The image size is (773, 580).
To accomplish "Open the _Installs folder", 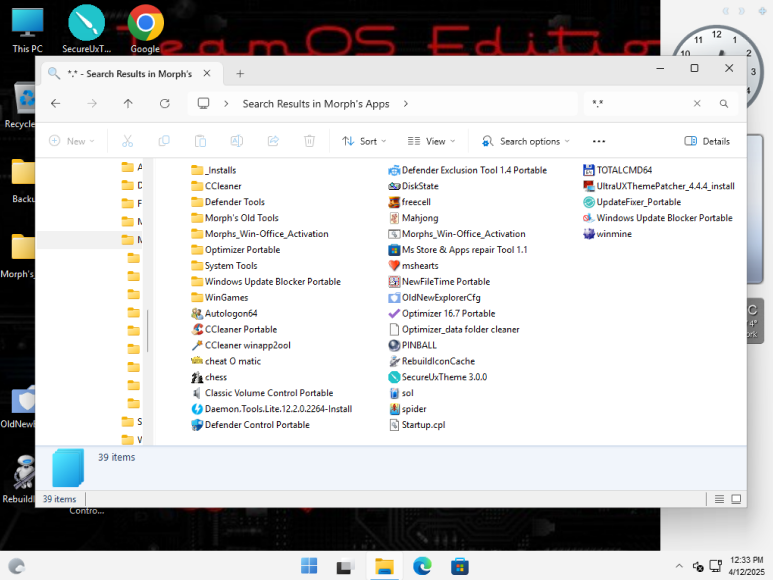I will point(214,170).
